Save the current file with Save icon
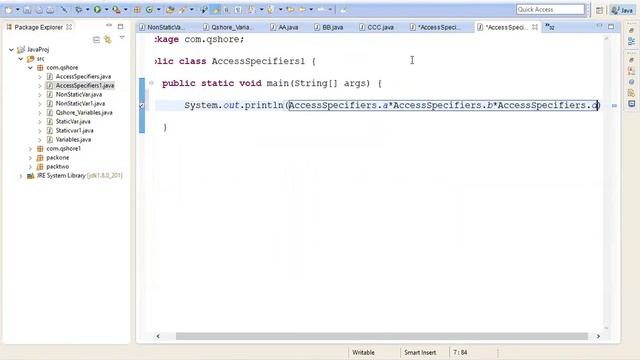The width and height of the screenshot is (640, 360). (27, 9)
